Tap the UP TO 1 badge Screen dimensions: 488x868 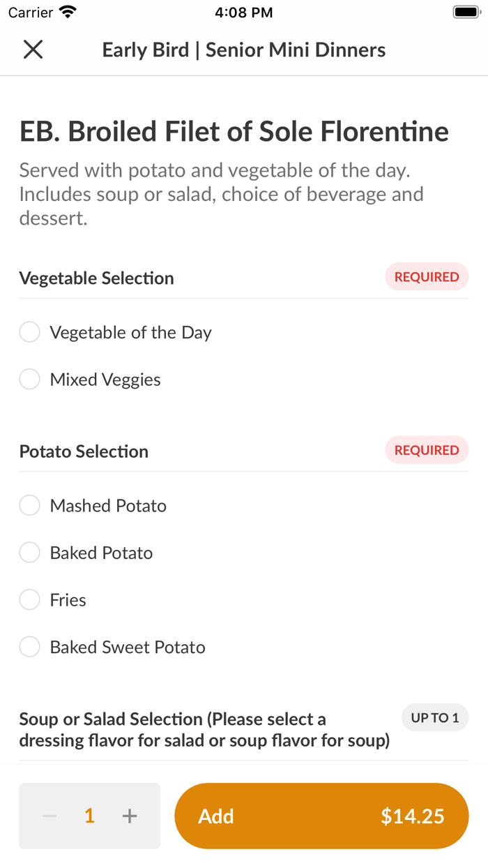435,717
